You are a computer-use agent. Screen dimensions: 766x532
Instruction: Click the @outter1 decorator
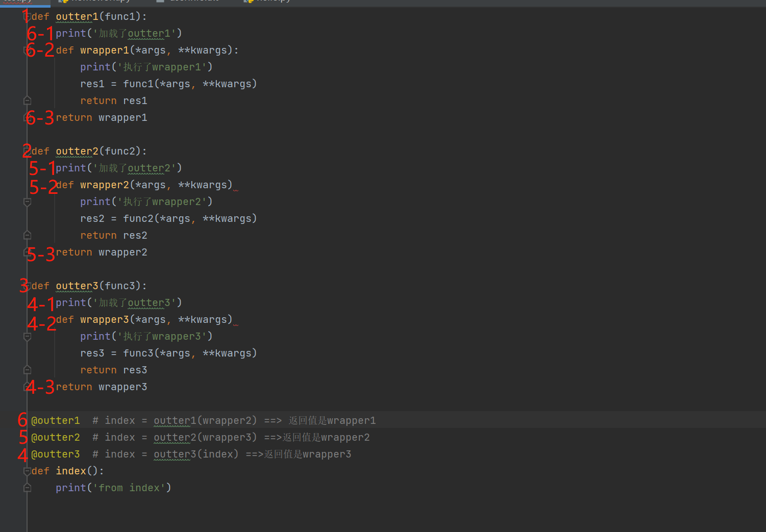click(56, 421)
